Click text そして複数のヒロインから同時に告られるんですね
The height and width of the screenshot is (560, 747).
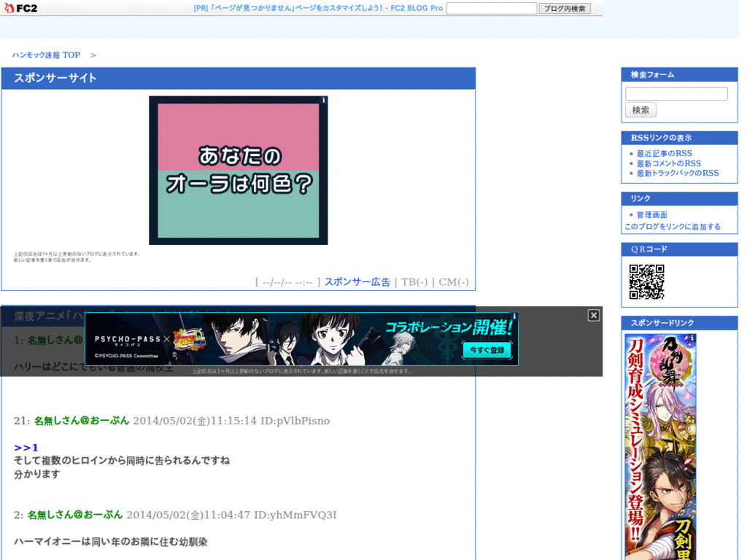(122, 461)
